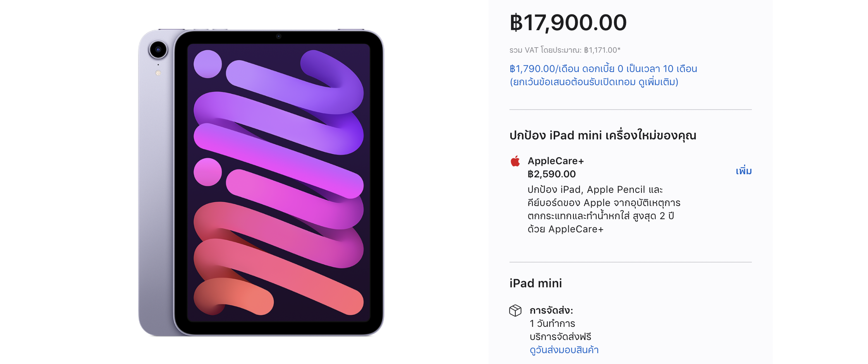
Task: Click the ปกป้อง iPad mini heading
Action: [x=602, y=136]
